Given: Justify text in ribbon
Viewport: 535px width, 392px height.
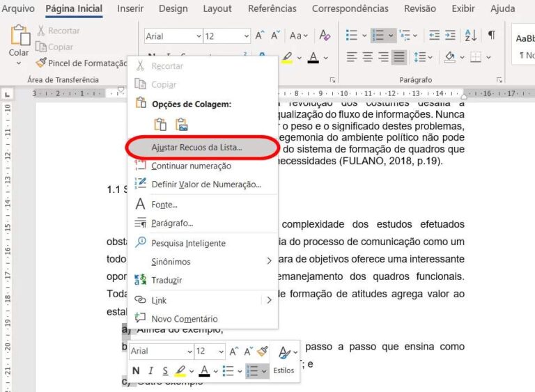Looking at the screenshot, I should click(x=399, y=56).
